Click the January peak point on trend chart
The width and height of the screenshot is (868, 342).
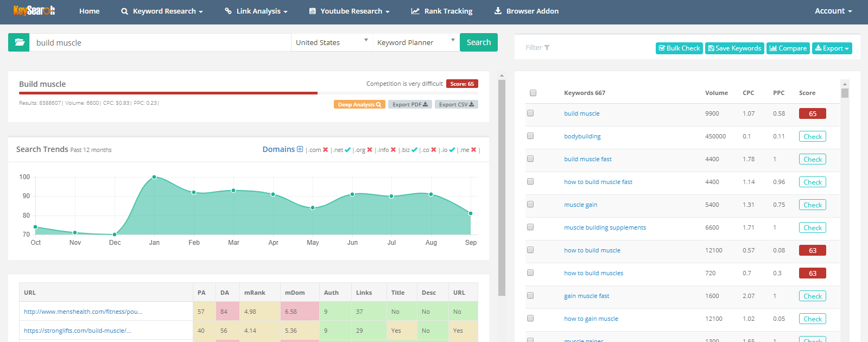pyautogui.click(x=154, y=177)
